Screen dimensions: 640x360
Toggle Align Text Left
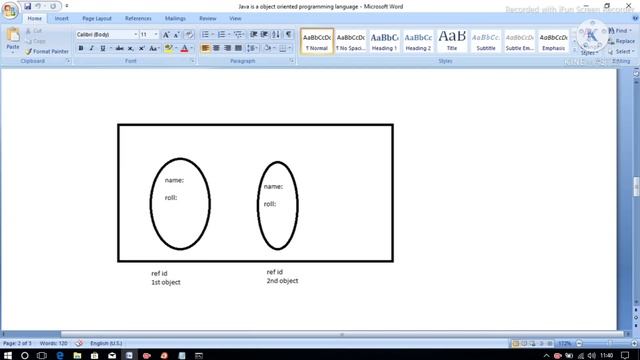[205, 48]
